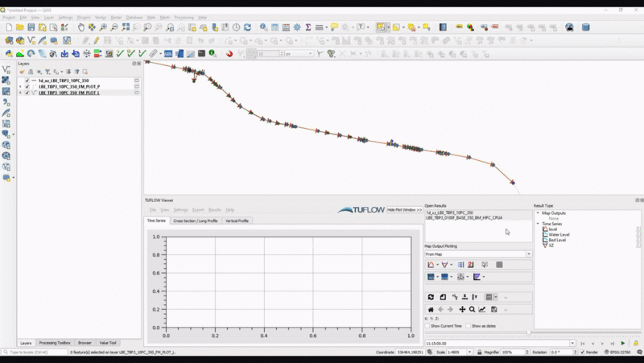This screenshot has height=363, width=644.
Task: Select the Water Level result type
Action: click(559, 234)
